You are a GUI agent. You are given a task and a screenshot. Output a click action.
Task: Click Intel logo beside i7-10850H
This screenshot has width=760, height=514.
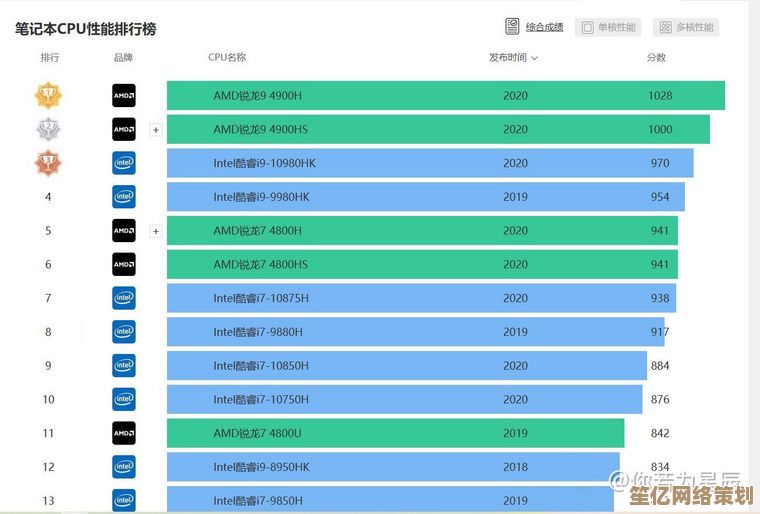(124, 366)
